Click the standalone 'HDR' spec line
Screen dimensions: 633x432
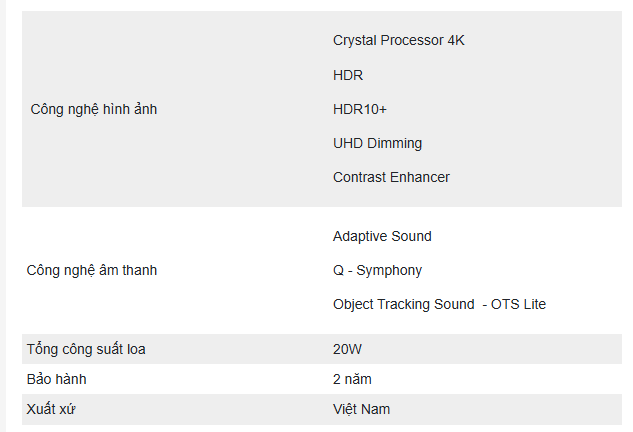click(x=348, y=75)
